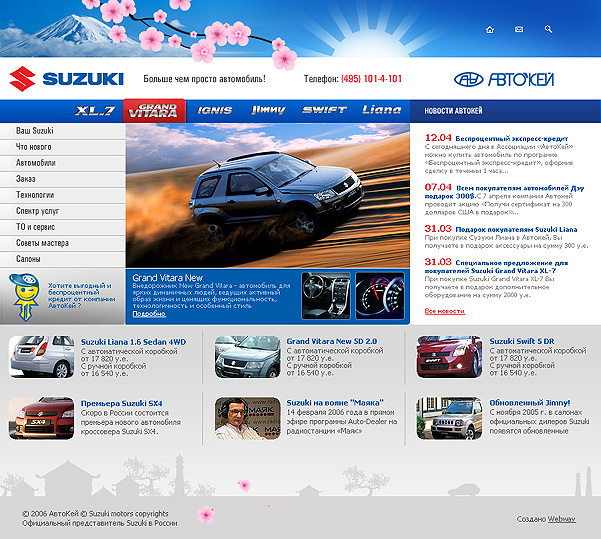
Task: Open the dashboard gauges thumbnail
Action: [x=380, y=296]
